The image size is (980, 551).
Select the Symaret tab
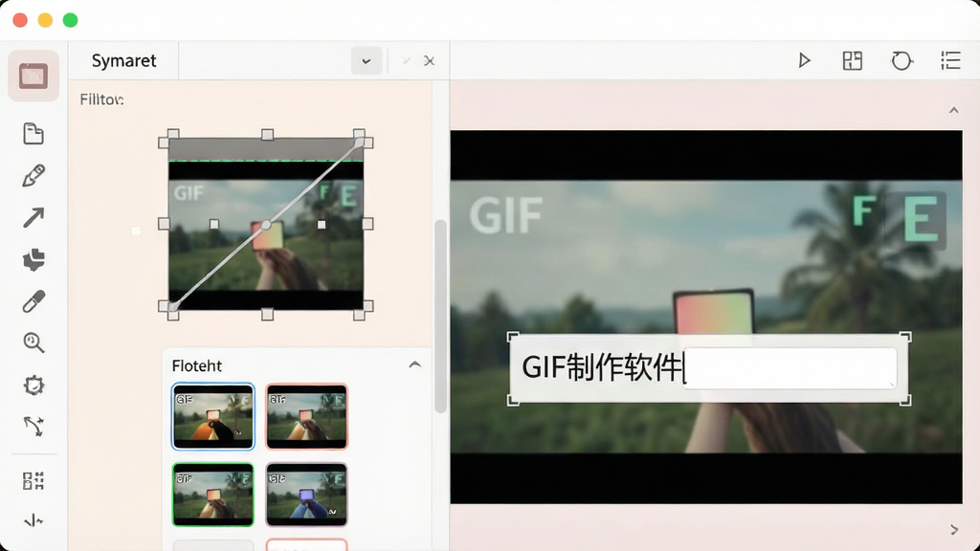pyautogui.click(x=123, y=60)
